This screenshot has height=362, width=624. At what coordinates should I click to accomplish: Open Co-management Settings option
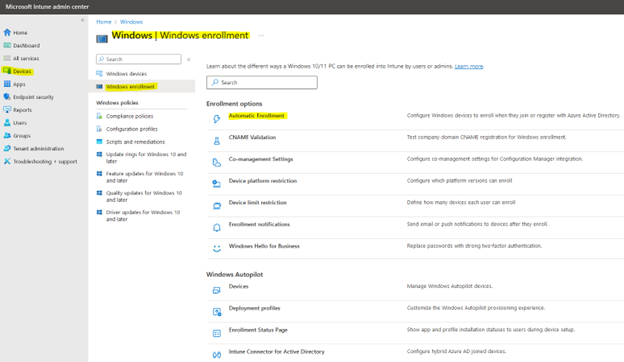point(261,159)
